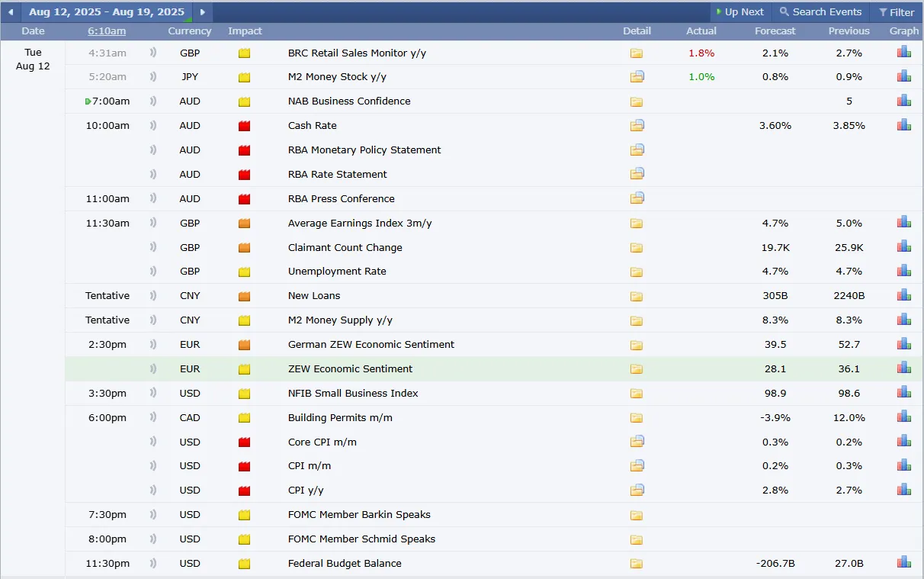The width and height of the screenshot is (924, 579).
Task: Open graph for Federal Budget Balance
Action: 904,563
